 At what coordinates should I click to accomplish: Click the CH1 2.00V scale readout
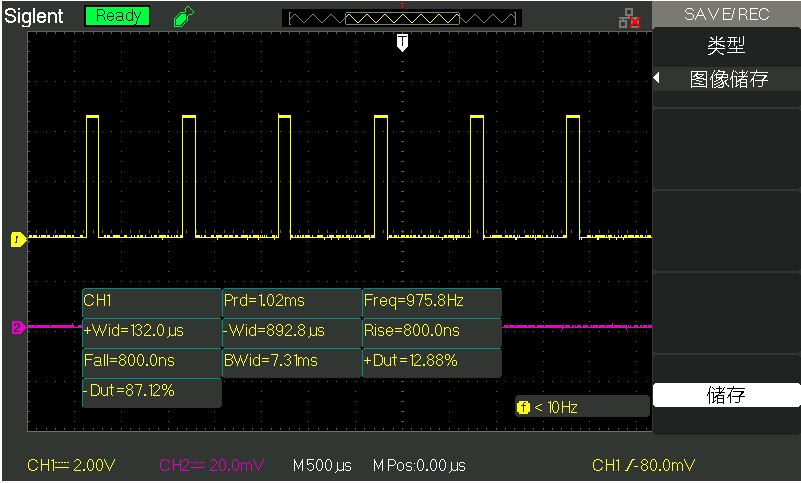71,465
